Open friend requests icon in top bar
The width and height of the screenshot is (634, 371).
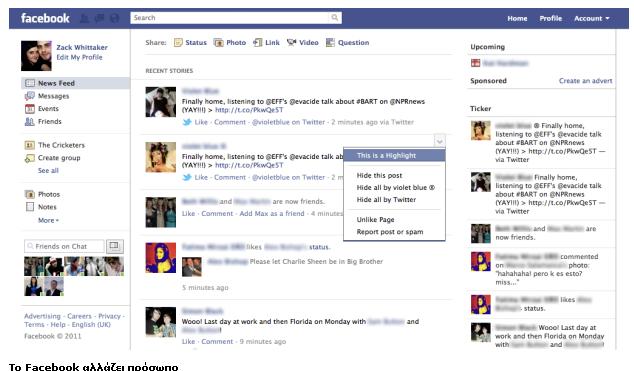point(84,18)
